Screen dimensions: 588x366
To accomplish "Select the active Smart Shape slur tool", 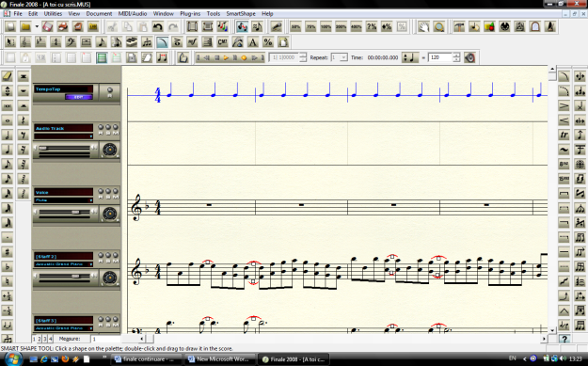I will 162,42.
